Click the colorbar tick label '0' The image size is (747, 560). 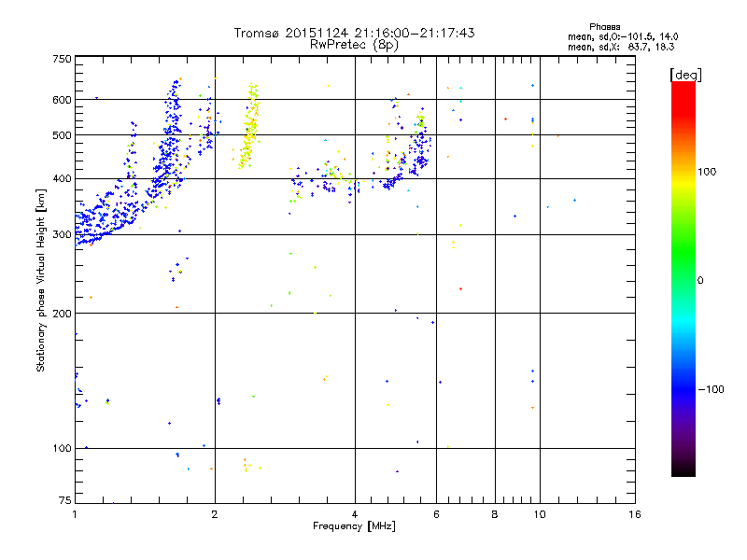click(700, 281)
